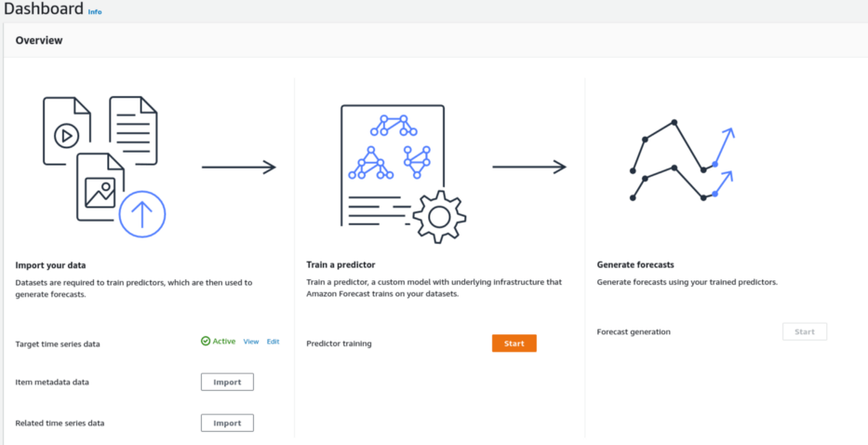Click the Generate forecasts heading
The width and height of the screenshot is (868, 445).
click(x=635, y=264)
